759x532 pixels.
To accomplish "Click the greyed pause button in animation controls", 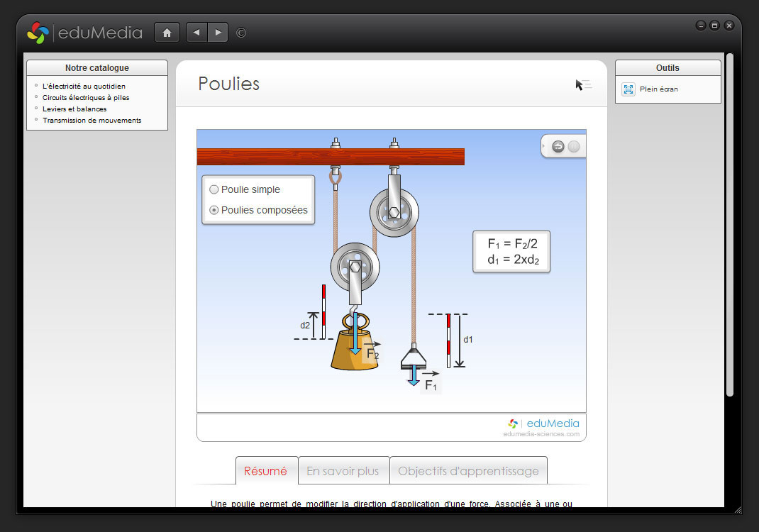I will click(574, 147).
